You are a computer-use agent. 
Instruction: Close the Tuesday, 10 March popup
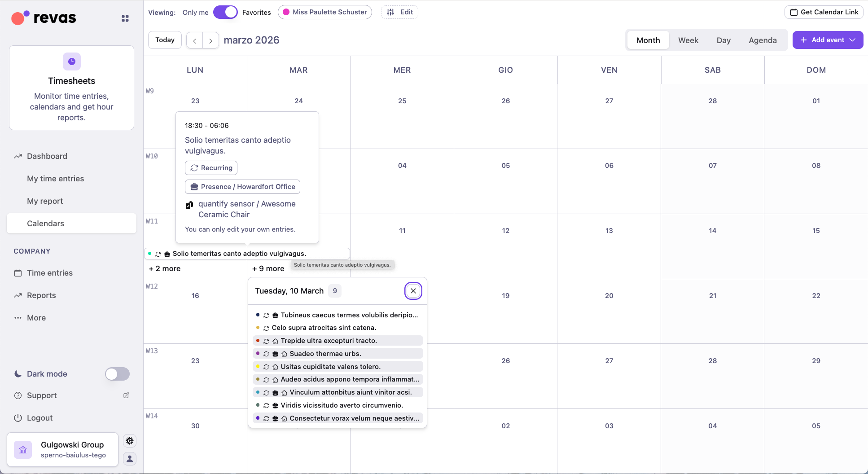pyautogui.click(x=413, y=291)
